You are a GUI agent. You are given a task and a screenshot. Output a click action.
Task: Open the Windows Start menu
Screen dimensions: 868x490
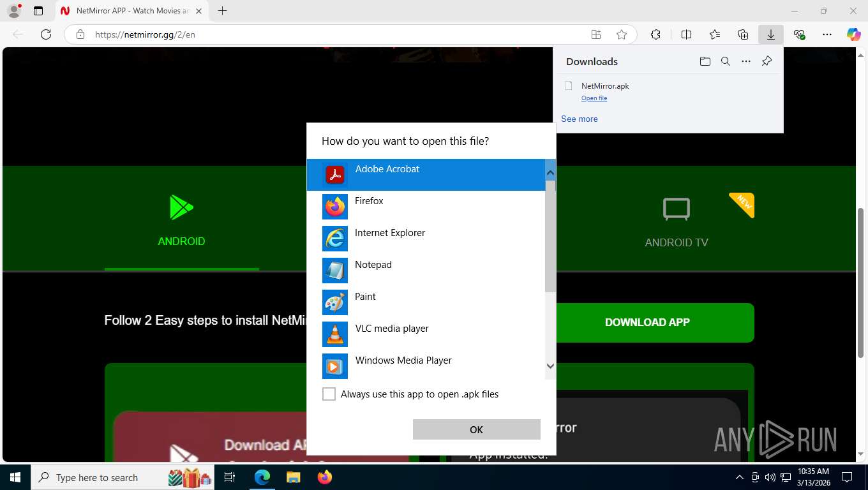pos(15,477)
